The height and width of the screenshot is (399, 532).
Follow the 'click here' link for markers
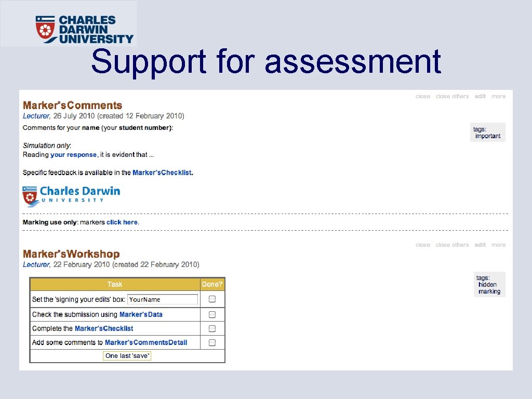click(x=122, y=222)
